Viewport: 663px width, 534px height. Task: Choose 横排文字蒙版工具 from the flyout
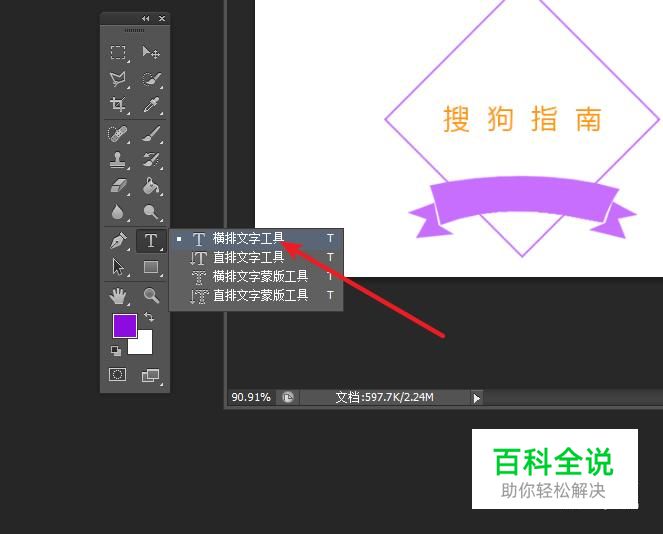[256, 276]
